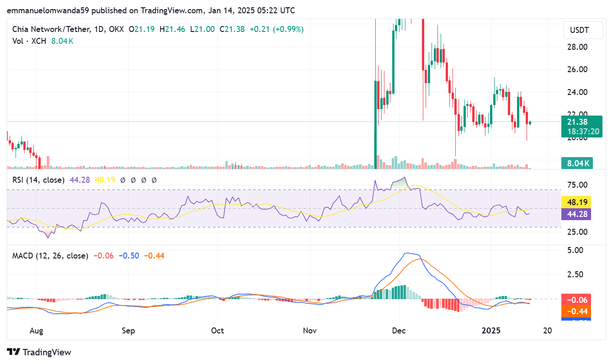Screen dimensions: 613x364
Task: Click the H21.46 high value in header
Action: click(172, 29)
